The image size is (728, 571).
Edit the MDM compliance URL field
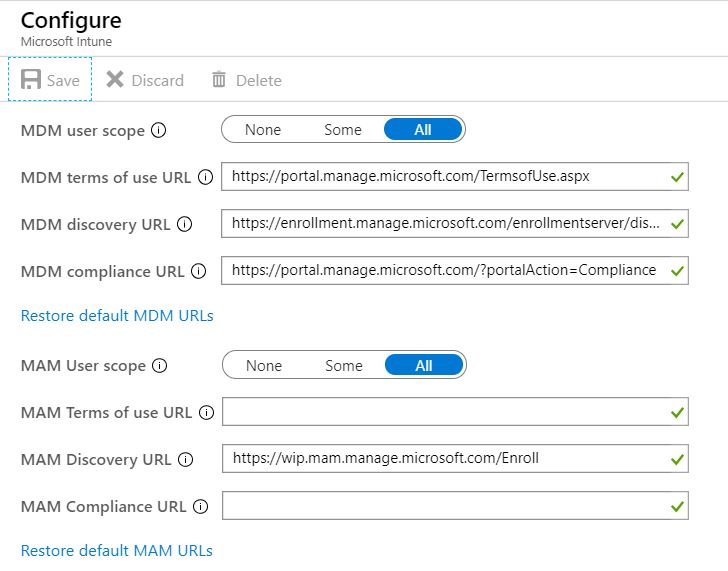(455, 270)
